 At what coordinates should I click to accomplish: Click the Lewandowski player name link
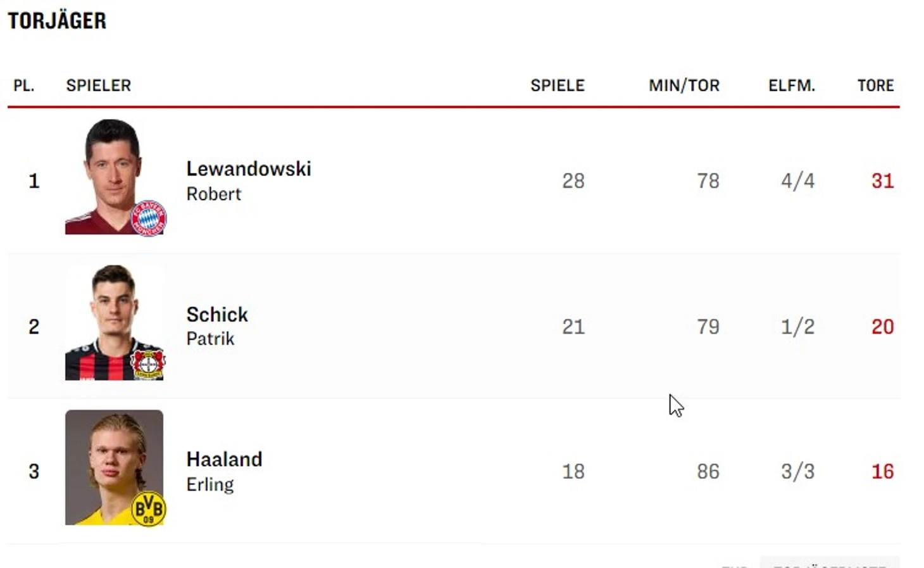pyautogui.click(x=248, y=169)
